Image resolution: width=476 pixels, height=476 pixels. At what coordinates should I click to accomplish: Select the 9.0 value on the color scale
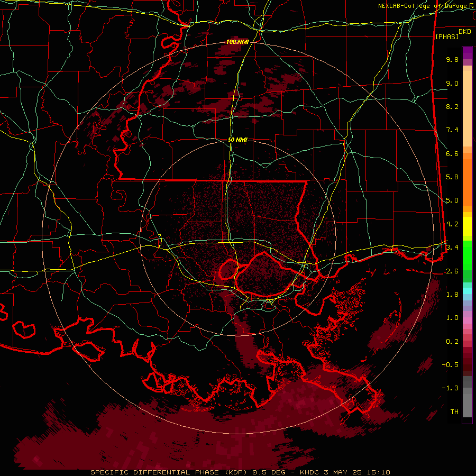click(x=452, y=83)
